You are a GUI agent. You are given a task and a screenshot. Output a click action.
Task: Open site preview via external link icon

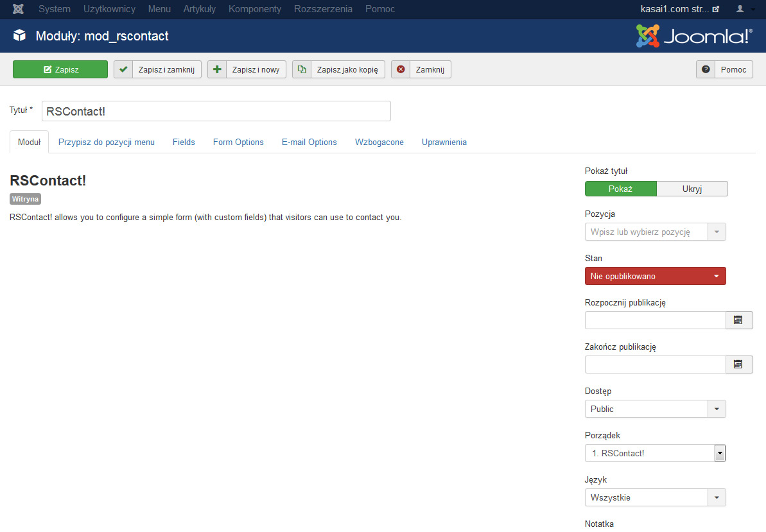(x=716, y=9)
